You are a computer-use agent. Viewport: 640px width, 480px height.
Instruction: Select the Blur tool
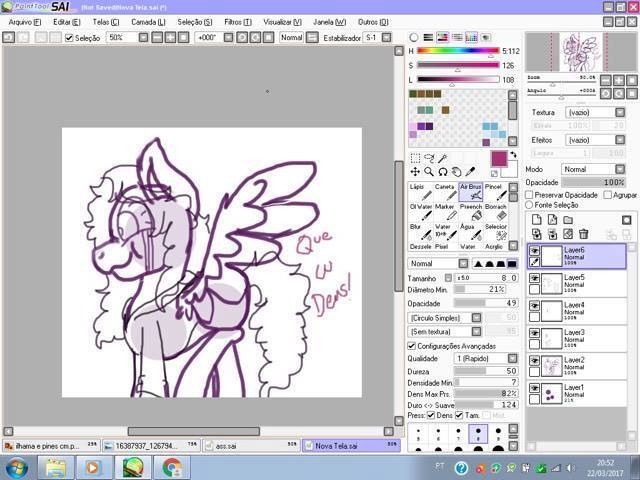click(x=421, y=232)
